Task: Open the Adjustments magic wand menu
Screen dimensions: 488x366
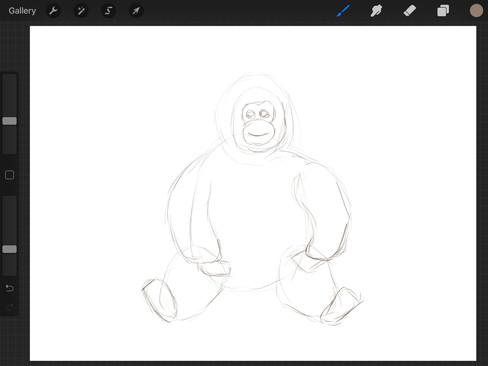Action: (x=81, y=11)
